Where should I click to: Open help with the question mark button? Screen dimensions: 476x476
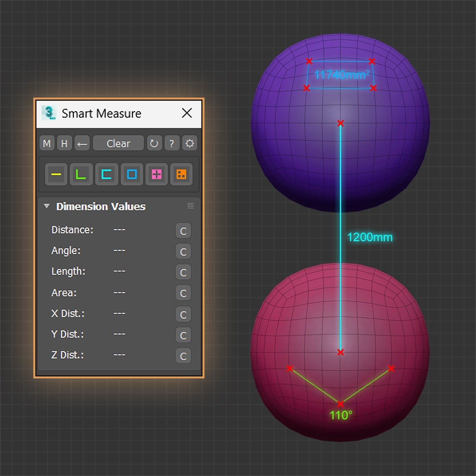172,143
